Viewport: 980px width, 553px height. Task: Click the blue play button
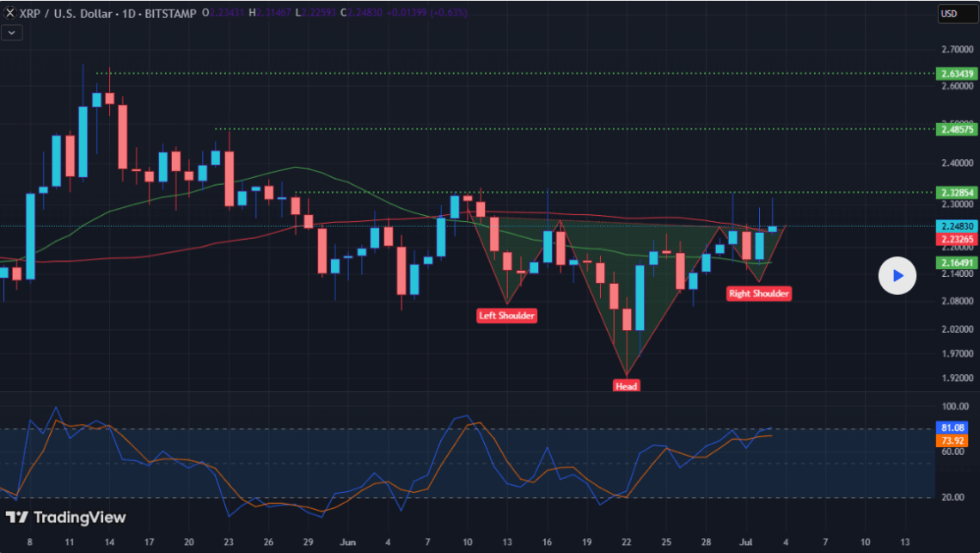tap(897, 275)
